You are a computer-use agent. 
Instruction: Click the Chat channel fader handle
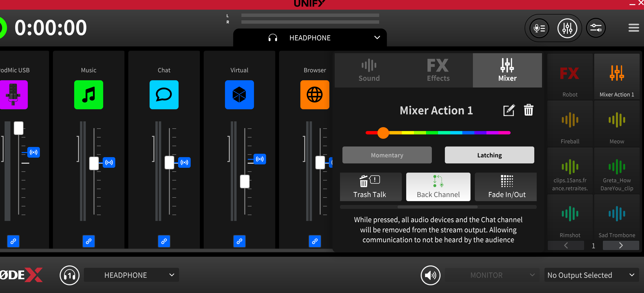coord(169,162)
